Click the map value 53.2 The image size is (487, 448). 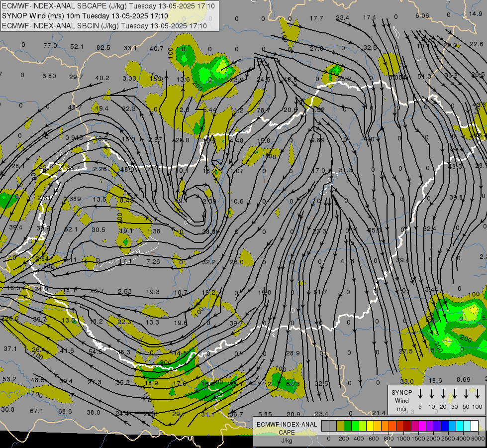[x=9, y=379]
